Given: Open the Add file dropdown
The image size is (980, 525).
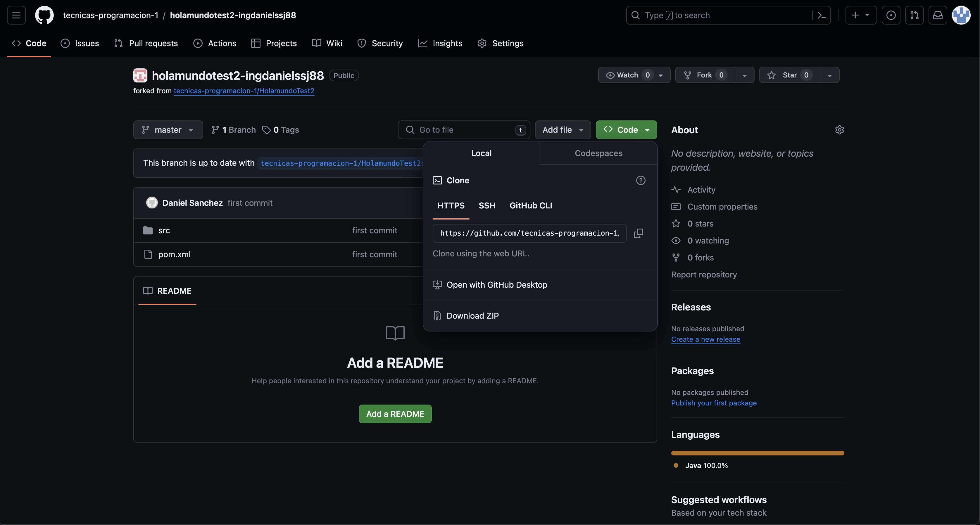Looking at the screenshot, I should (562, 130).
